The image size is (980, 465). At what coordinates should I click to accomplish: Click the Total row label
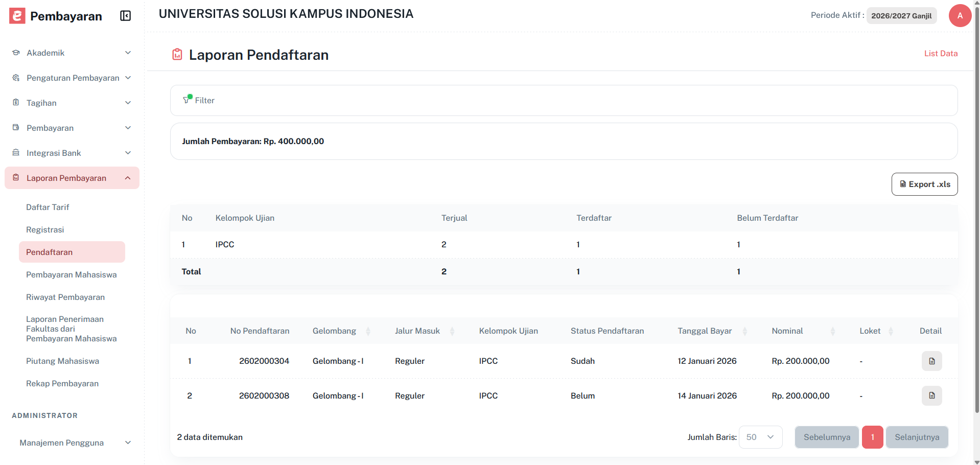(191, 271)
